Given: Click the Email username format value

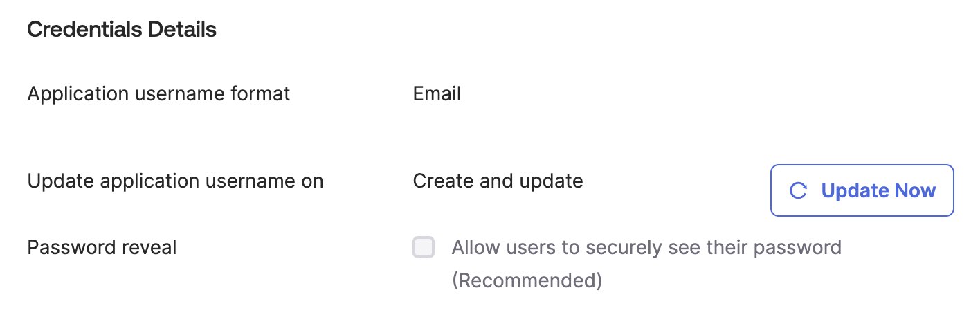Looking at the screenshot, I should click(437, 93).
